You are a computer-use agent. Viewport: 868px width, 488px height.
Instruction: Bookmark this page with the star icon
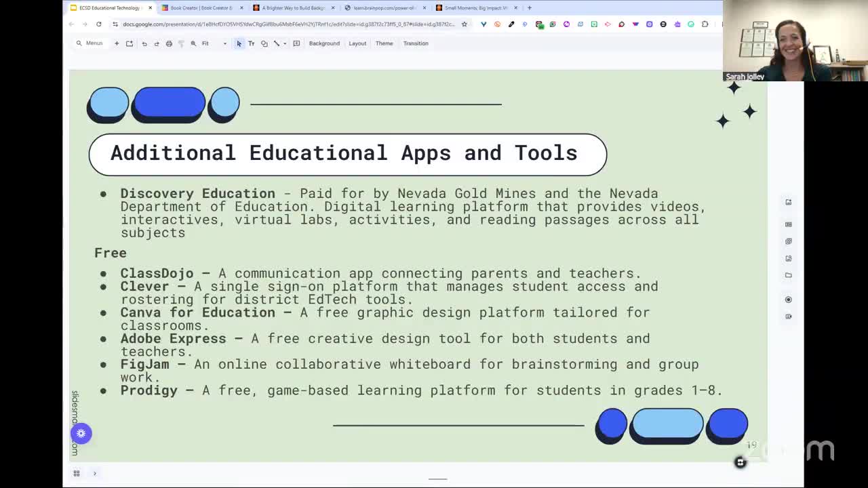464,24
